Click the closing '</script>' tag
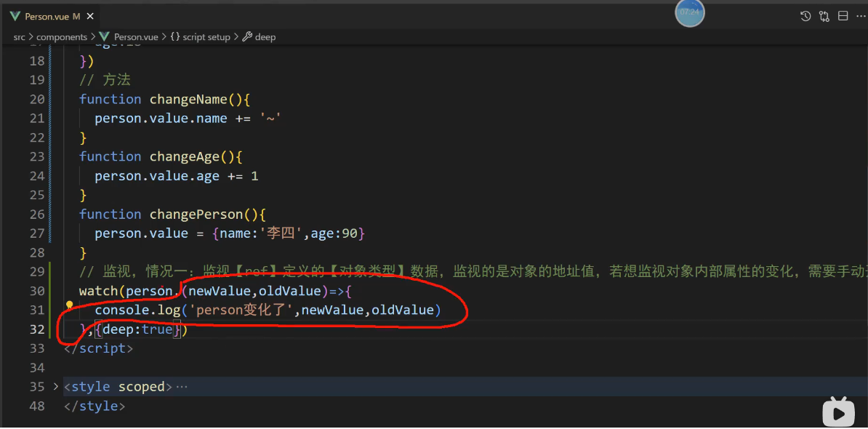Viewport: 868px width, 429px height. pyautogui.click(x=99, y=349)
